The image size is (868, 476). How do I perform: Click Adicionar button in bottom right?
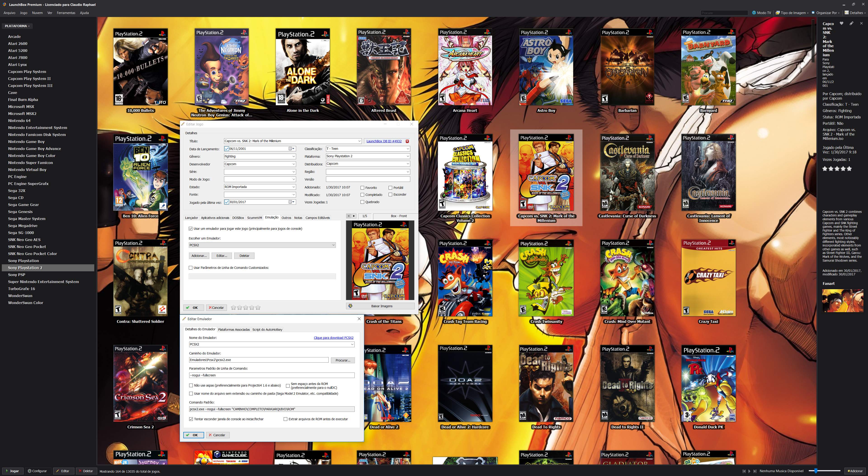pos(855,471)
